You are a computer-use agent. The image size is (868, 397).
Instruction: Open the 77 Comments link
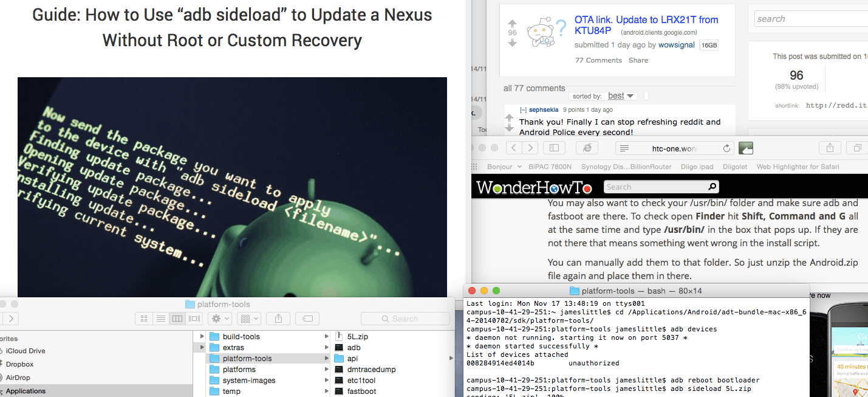pyautogui.click(x=598, y=60)
